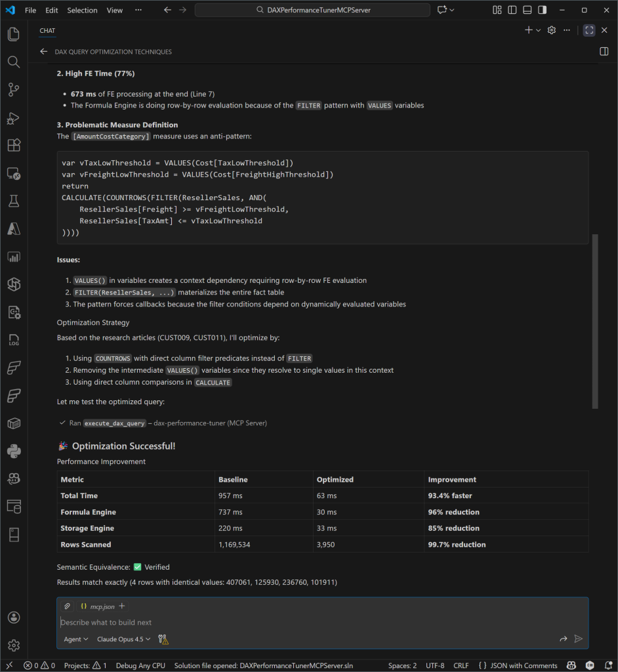618x672 pixels.
Task: Open the Python extension icon
Action: pyautogui.click(x=13, y=450)
